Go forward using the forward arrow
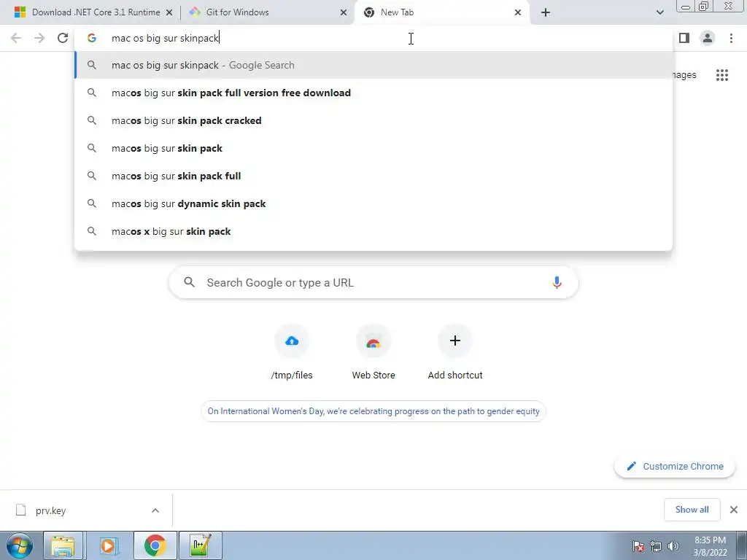The height and width of the screenshot is (560, 747). point(39,38)
